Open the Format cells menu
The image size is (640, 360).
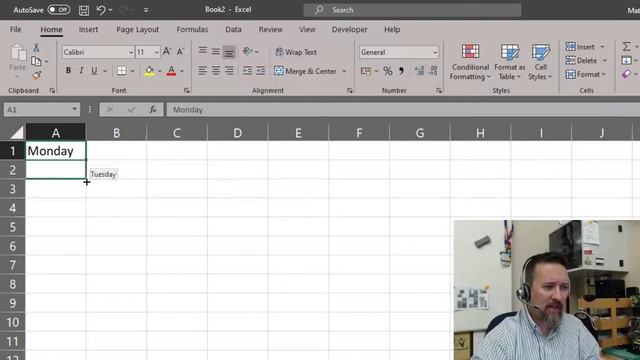click(585, 74)
